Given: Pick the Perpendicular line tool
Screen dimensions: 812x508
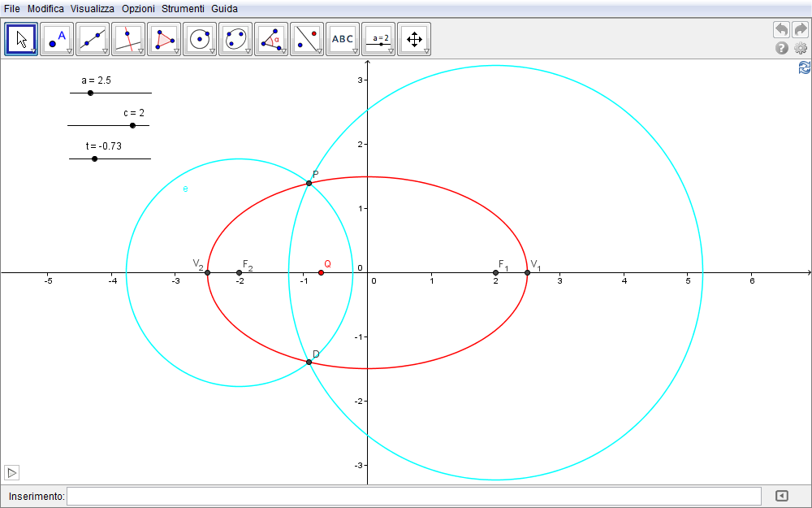Looking at the screenshot, I should click(128, 39).
